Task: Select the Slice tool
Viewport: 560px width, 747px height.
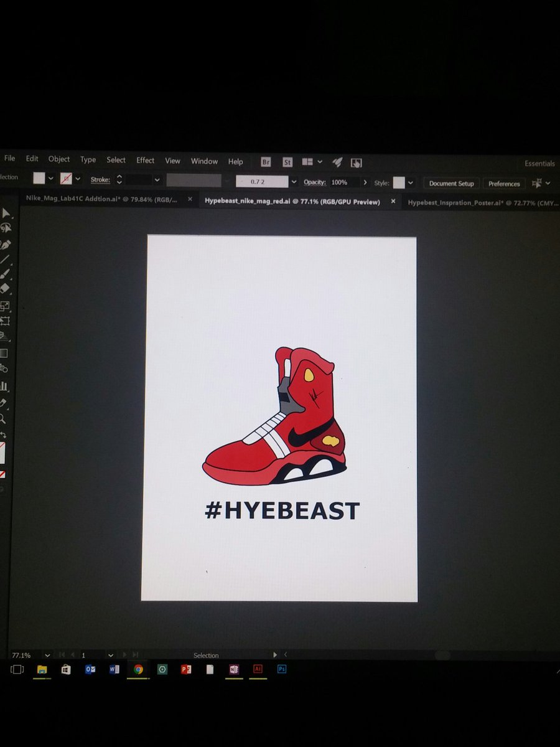Action: point(4,403)
